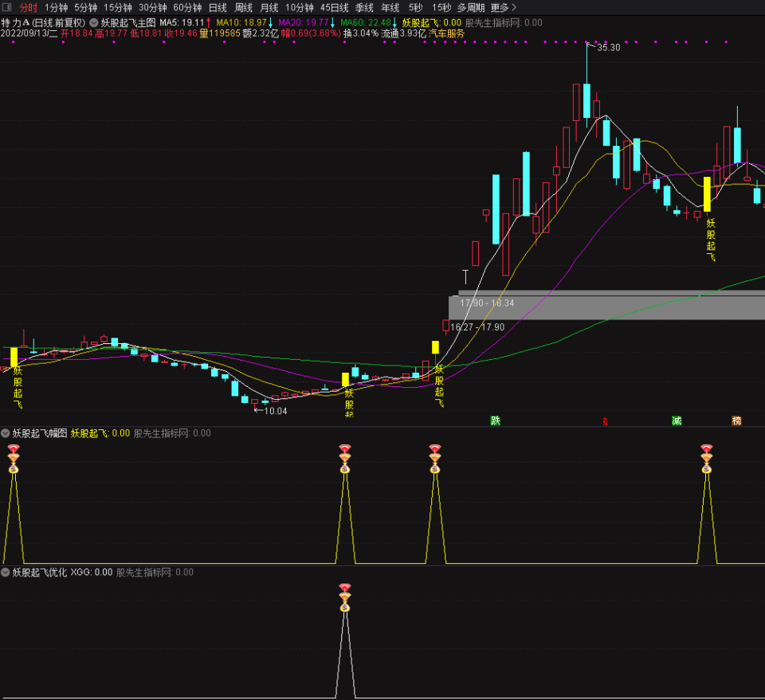Click the gem signal icon in 妖股起飞优化 panel
Viewport: 765px width, 700px height.
click(x=345, y=597)
